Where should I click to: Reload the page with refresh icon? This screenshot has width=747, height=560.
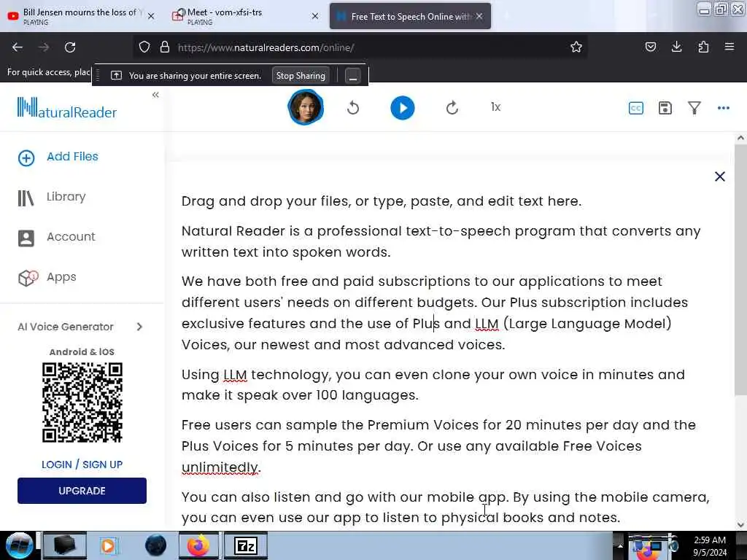tap(70, 47)
